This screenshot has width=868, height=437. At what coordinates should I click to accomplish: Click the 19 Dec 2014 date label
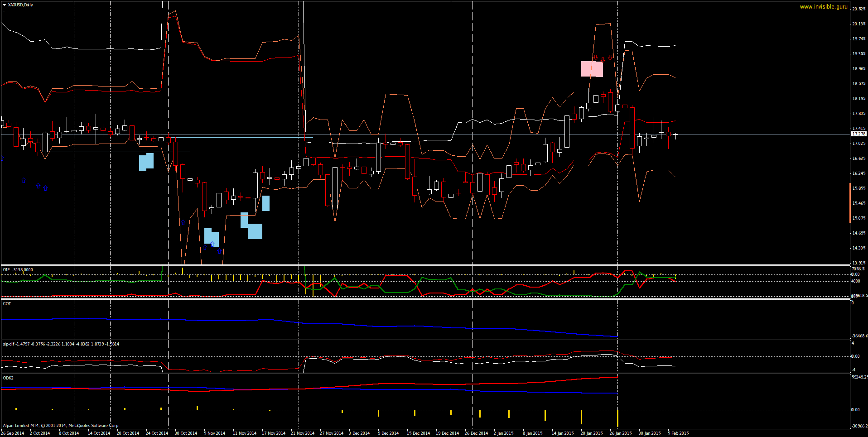click(447, 433)
